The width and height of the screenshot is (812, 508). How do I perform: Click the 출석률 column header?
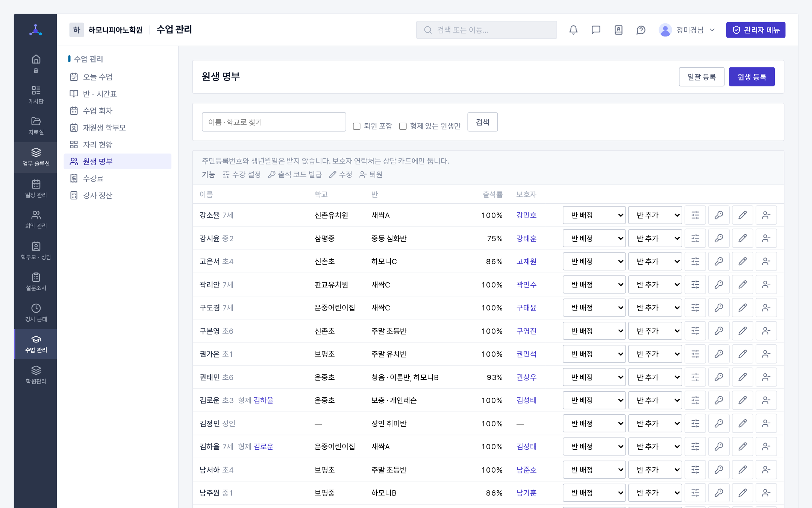(x=492, y=195)
